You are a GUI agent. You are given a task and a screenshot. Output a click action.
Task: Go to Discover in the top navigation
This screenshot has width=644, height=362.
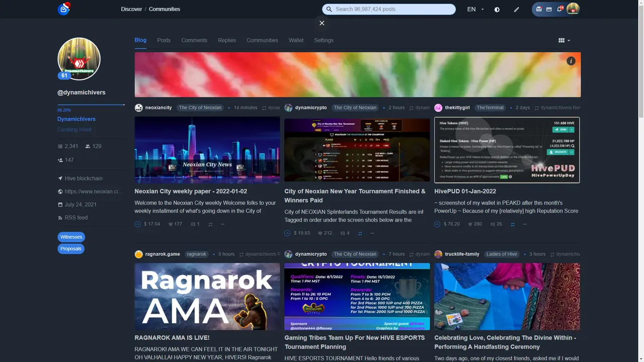(131, 9)
